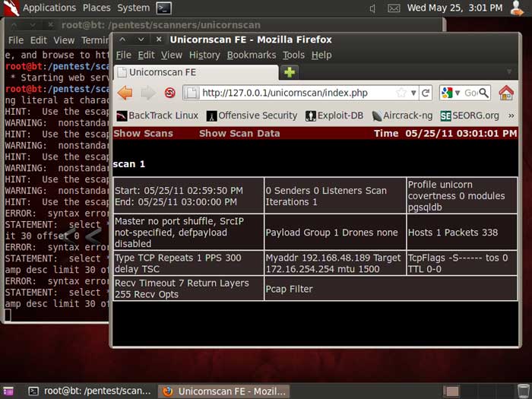
Task: Click the Start and End time cell
Action: 188,196
